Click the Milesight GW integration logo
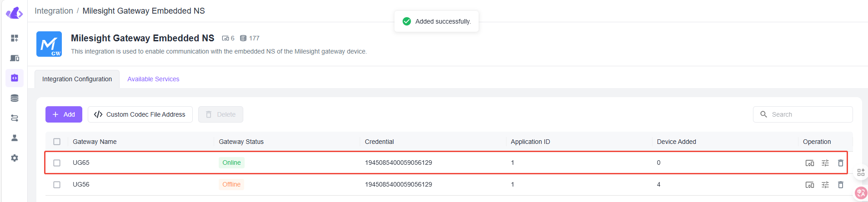 point(49,44)
